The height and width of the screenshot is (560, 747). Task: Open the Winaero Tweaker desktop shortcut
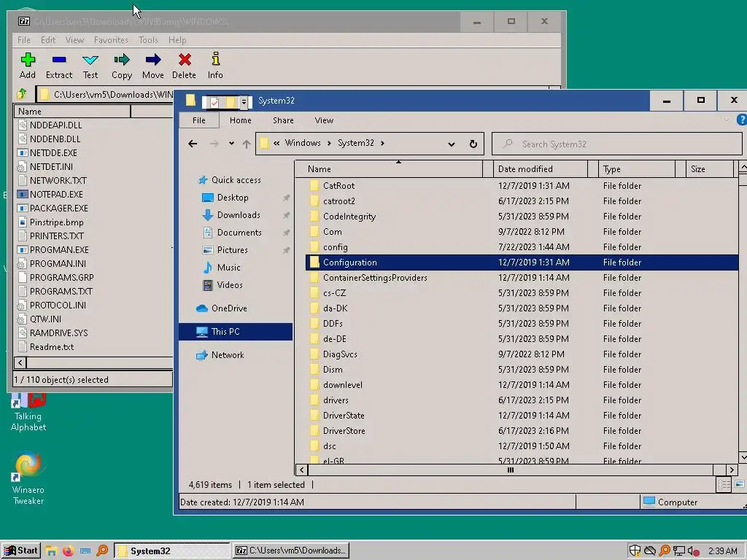(28, 478)
